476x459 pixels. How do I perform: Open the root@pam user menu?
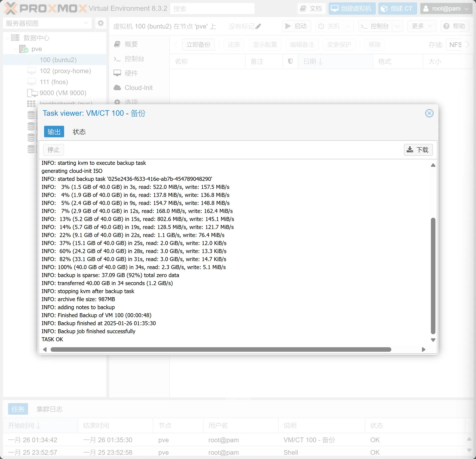[x=446, y=9]
